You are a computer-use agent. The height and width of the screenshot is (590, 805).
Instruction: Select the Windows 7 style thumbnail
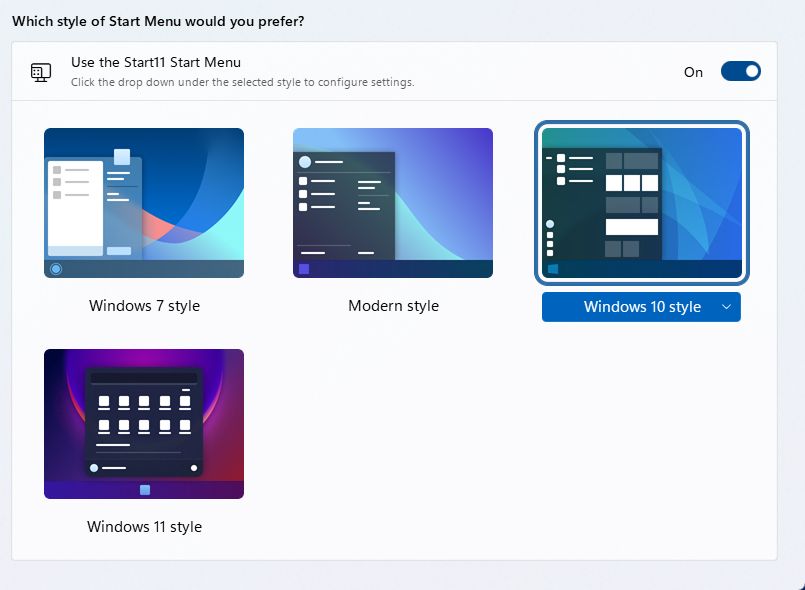(144, 203)
